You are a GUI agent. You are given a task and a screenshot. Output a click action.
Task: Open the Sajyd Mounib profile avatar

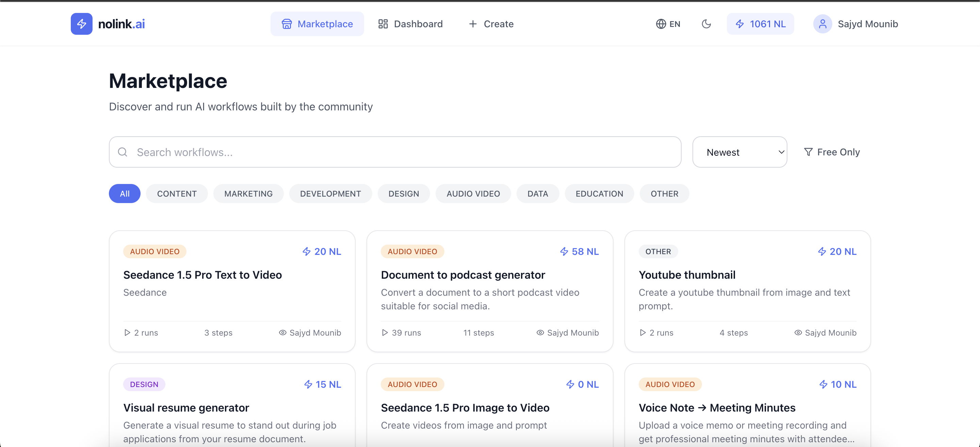click(822, 24)
